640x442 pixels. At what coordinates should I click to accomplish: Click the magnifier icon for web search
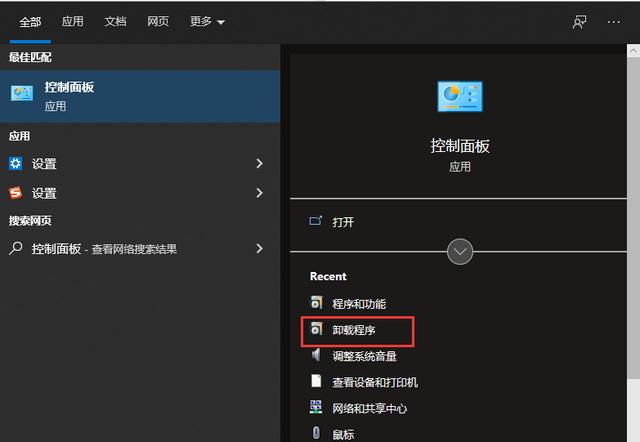pos(16,248)
